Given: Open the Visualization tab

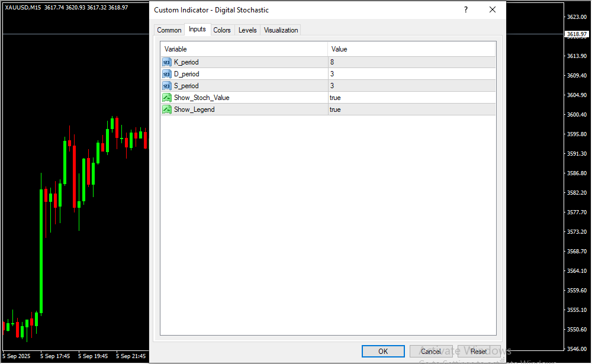Looking at the screenshot, I should coord(281,30).
